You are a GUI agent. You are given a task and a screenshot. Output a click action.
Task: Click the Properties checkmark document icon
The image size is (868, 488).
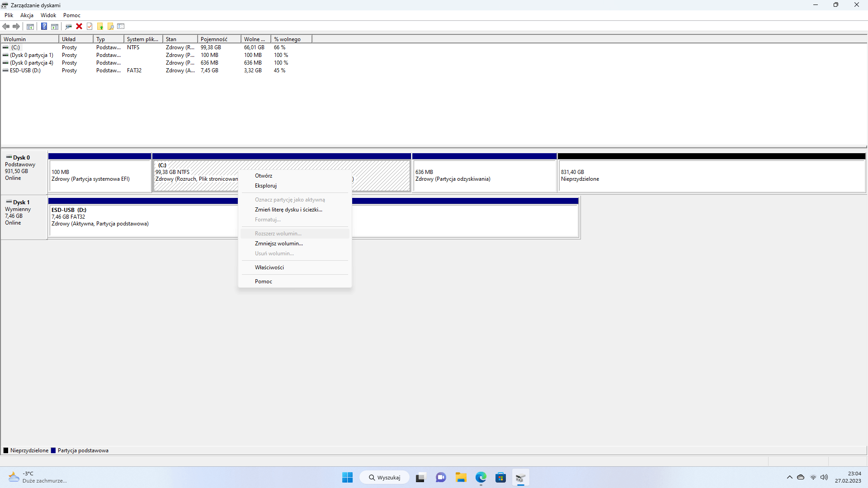point(90,27)
